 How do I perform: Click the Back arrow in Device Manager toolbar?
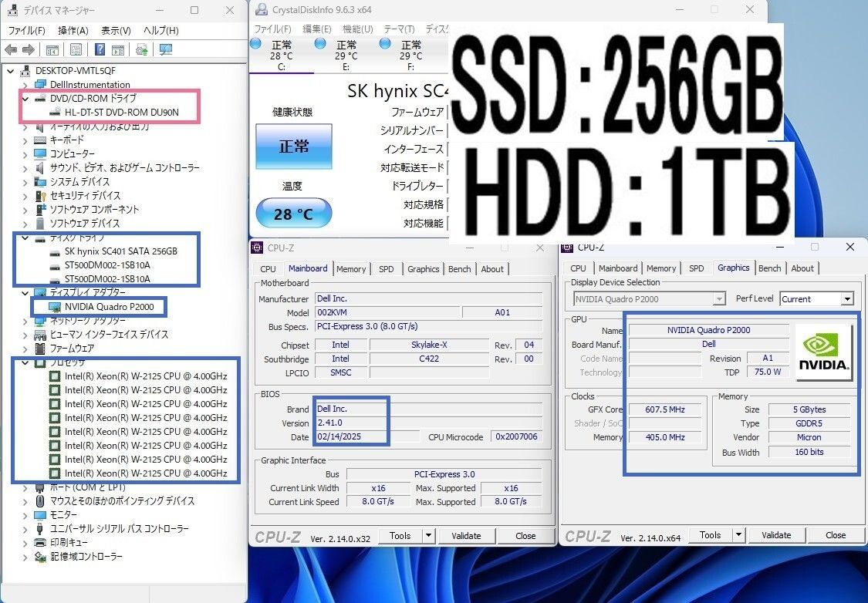tap(11, 50)
